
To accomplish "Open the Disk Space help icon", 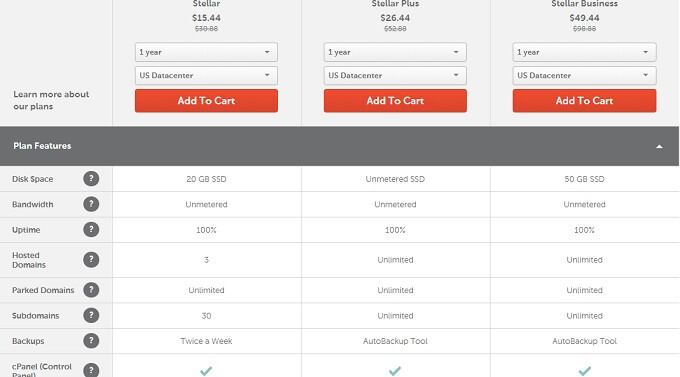I will (91, 179).
